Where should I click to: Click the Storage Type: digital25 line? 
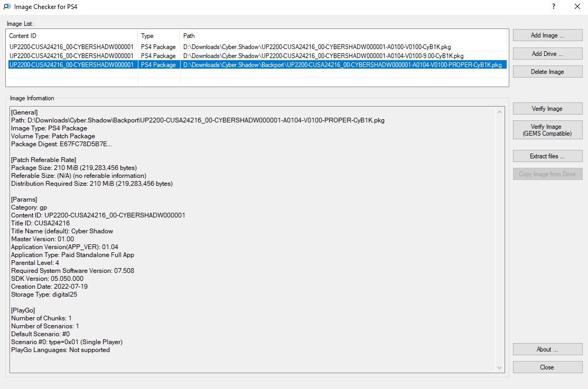[x=44, y=295]
